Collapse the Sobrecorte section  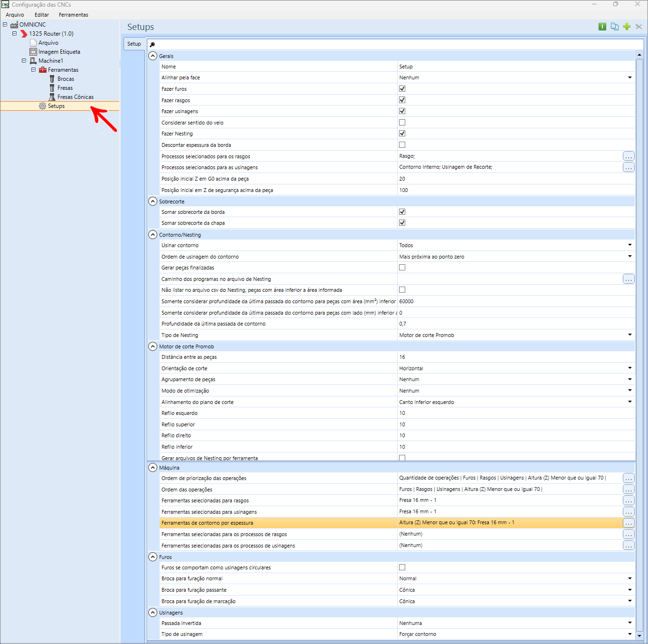pyautogui.click(x=152, y=202)
